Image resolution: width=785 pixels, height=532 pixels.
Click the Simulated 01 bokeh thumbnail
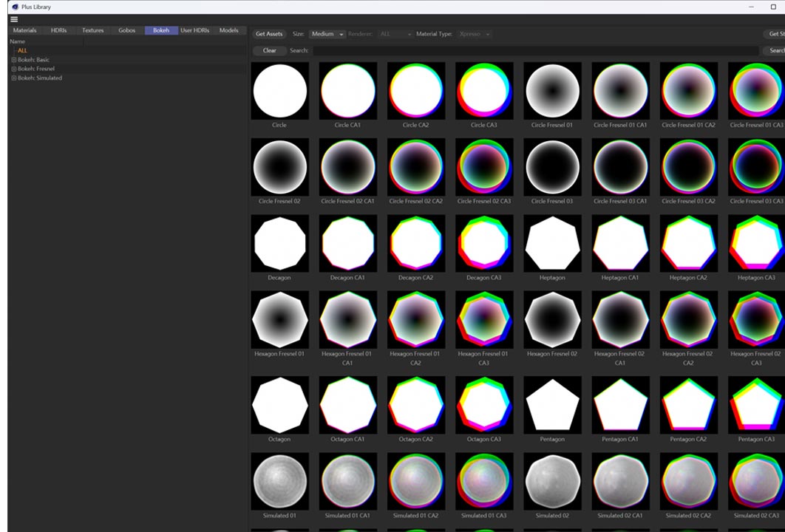point(279,481)
